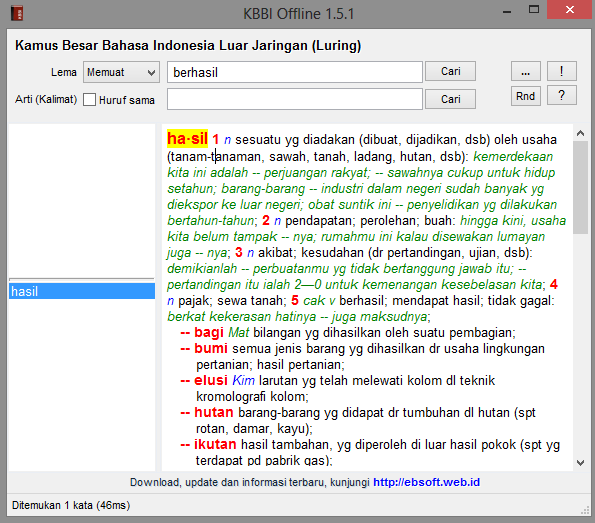
Task: Open help with the question mark button
Action: [x=562, y=95]
